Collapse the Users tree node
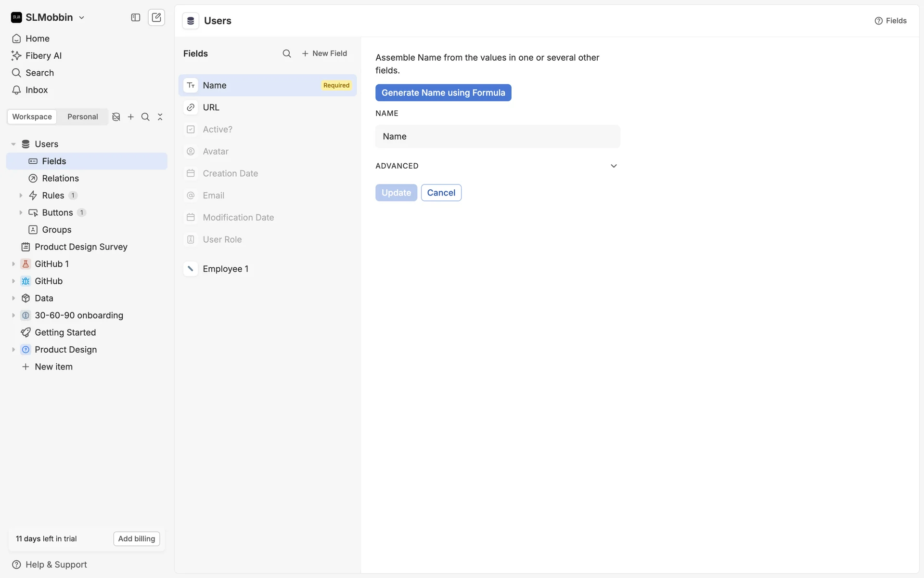The image size is (924, 578). (x=13, y=144)
